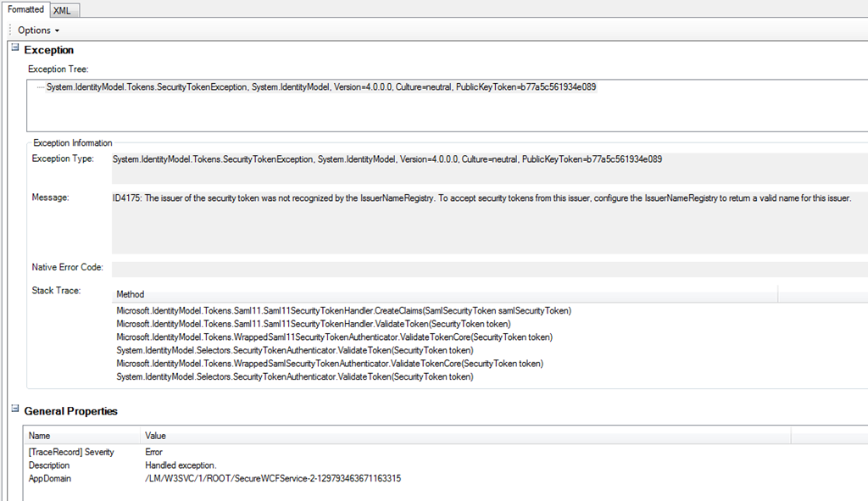
Task: Collapse the General Properties section
Action: [x=14, y=410]
